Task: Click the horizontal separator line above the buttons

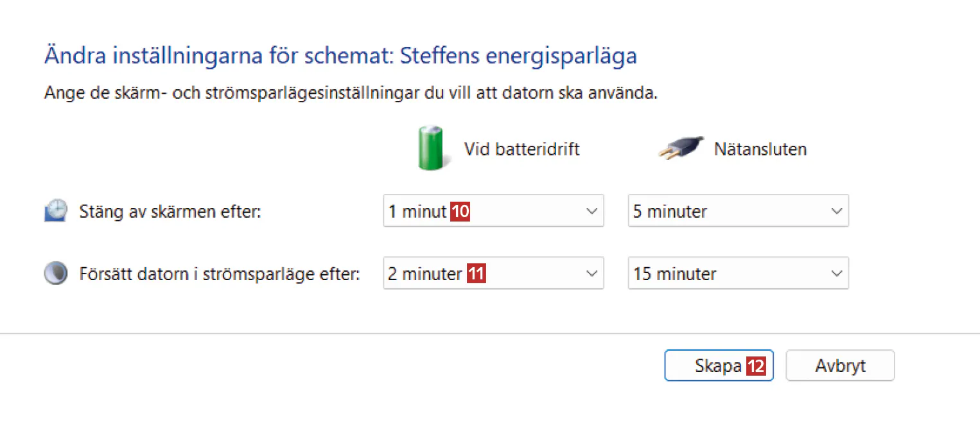Action: pos(489,333)
